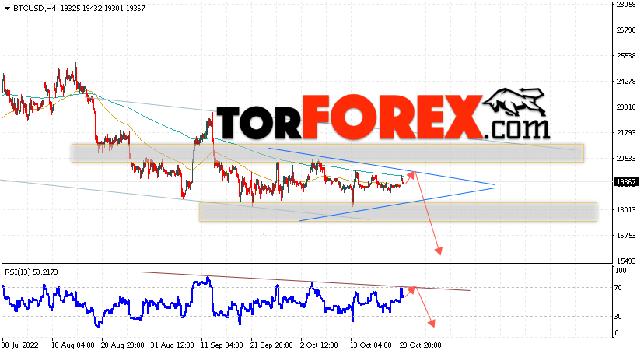
Task: Click the 23 Oct 20:00 time label
Action: (421, 345)
